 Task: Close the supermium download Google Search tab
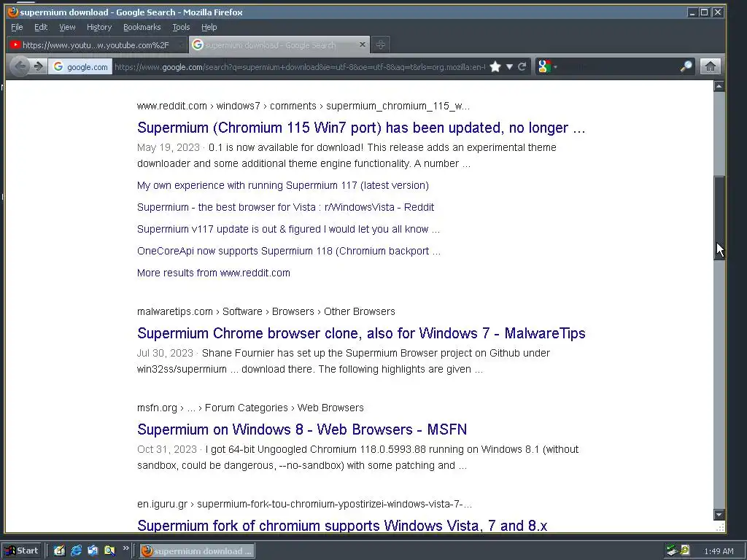coord(362,44)
